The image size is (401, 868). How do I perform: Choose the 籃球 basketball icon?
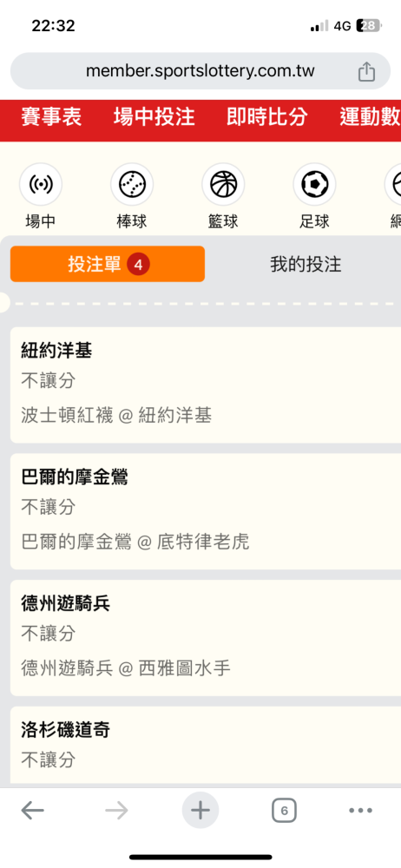pos(223,184)
